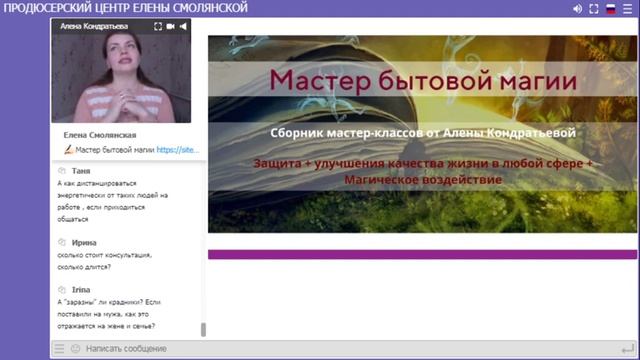
Task: Reply to Irina using her message icon
Action: pyautogui.click(x=62, y=289)
